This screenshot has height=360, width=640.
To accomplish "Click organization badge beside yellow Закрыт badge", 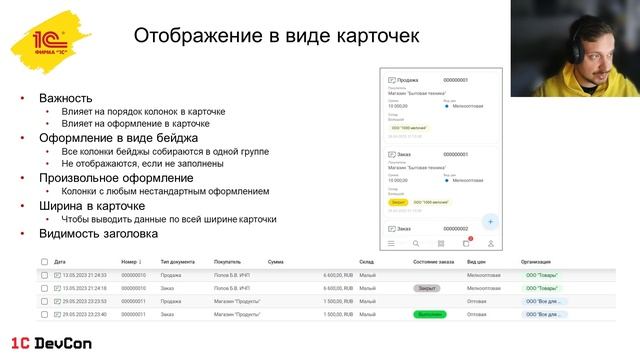I will click(x=431, y=202).
